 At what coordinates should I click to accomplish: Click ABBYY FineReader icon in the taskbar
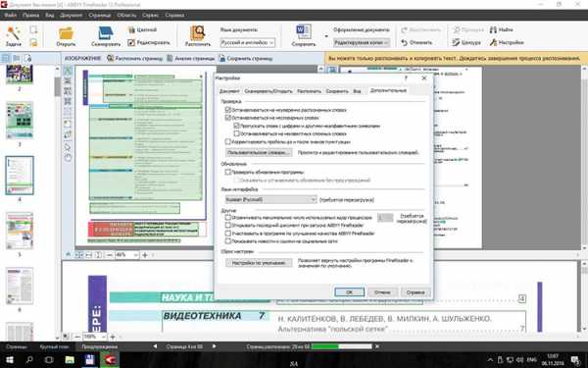tap(110, 360)
